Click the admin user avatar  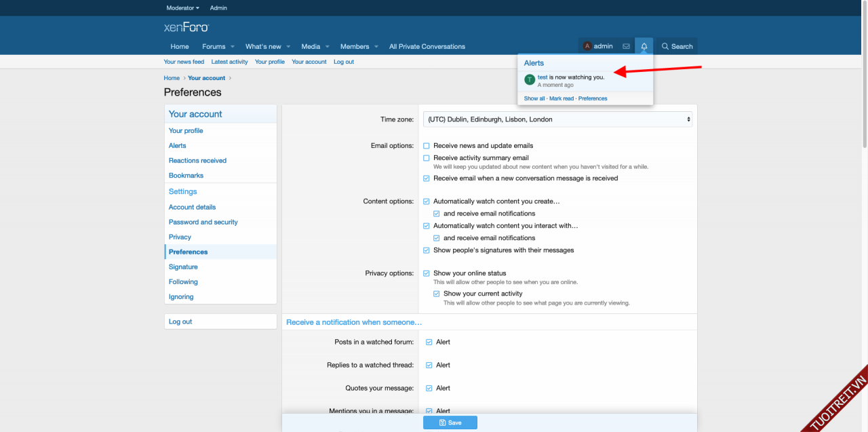point(587,46)
